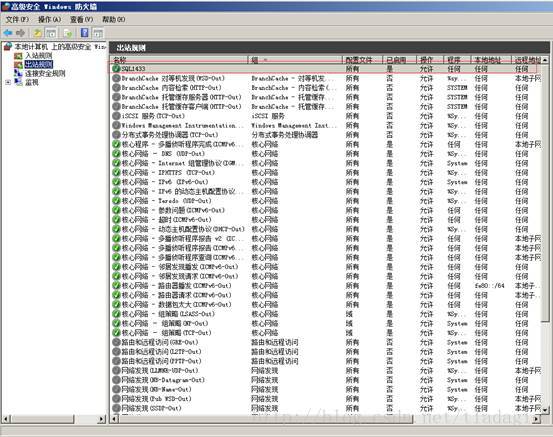Click the 入站规则 inbound rules icon
This screenshot has height=437, width=553.
tap(18, 56)
